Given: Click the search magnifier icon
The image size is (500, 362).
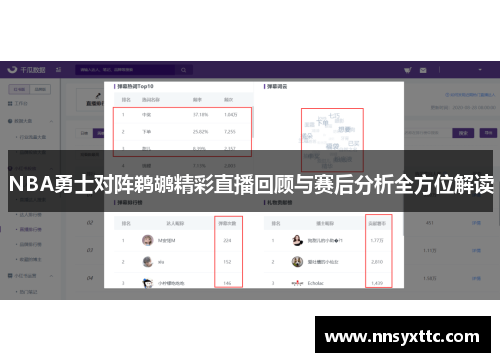Looking at the screenshot, I should tap(184, 70).
